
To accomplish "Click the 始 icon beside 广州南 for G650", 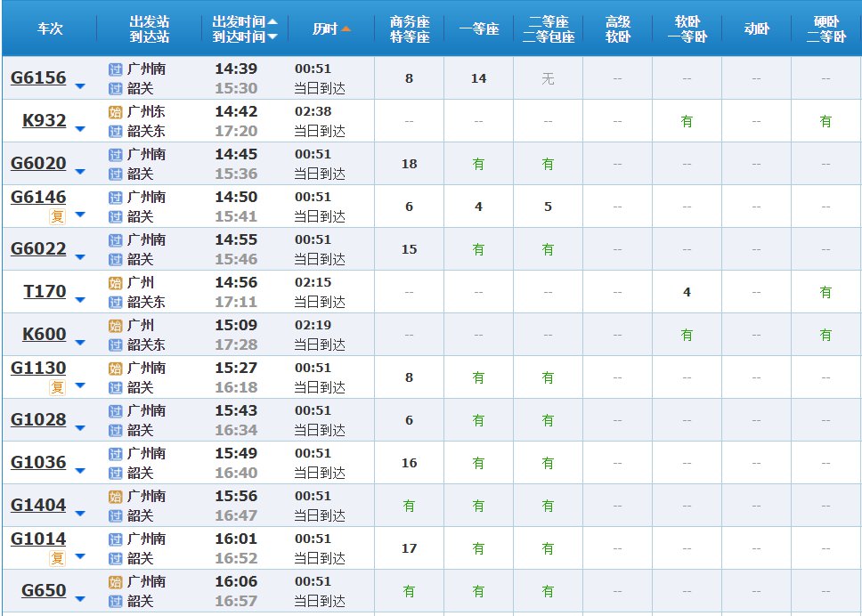I will [x=115, y=581].
